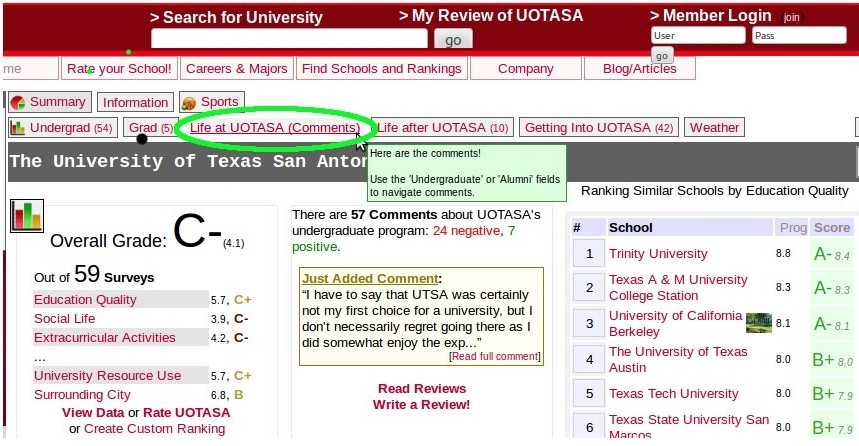Open the Just Added Comment heading link
The image size is (859, 446).
tap(370, 278)
